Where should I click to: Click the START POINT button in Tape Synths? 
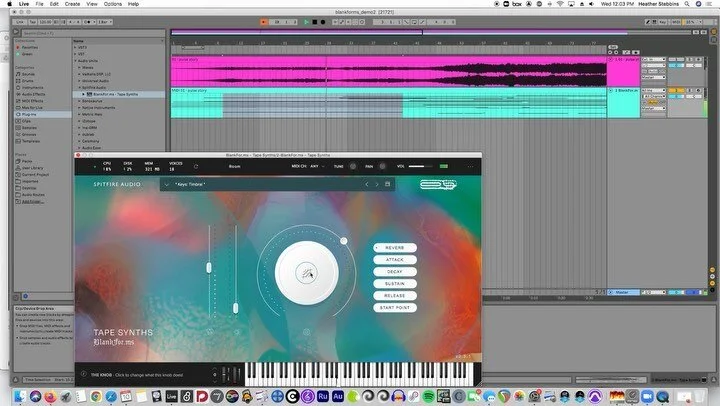(x=395, y=307)
